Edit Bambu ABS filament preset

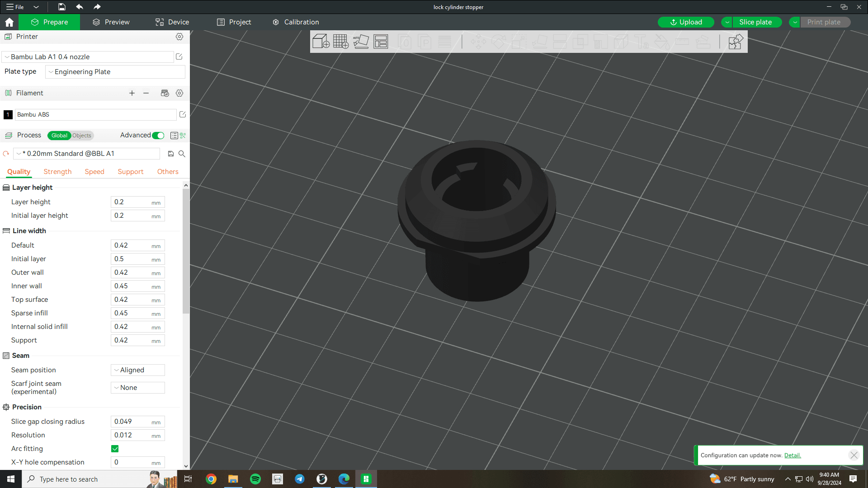pos(183,114)
